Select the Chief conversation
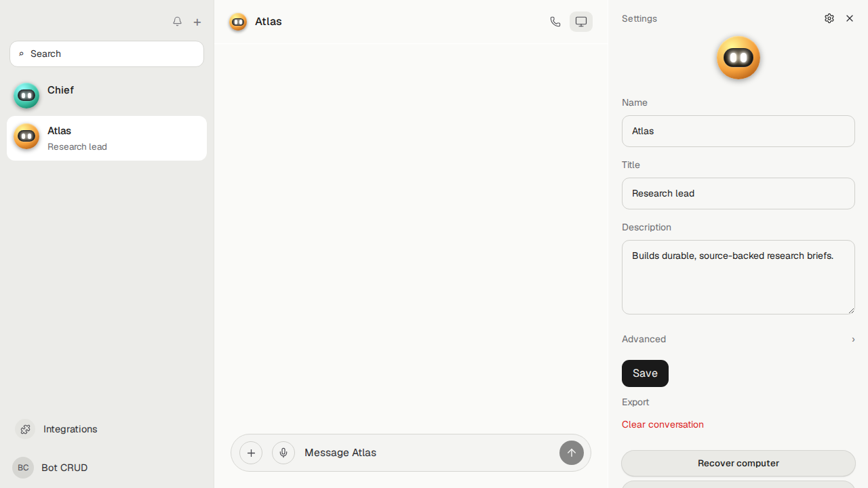Screen dimensions: 868x488 point(106,96)
